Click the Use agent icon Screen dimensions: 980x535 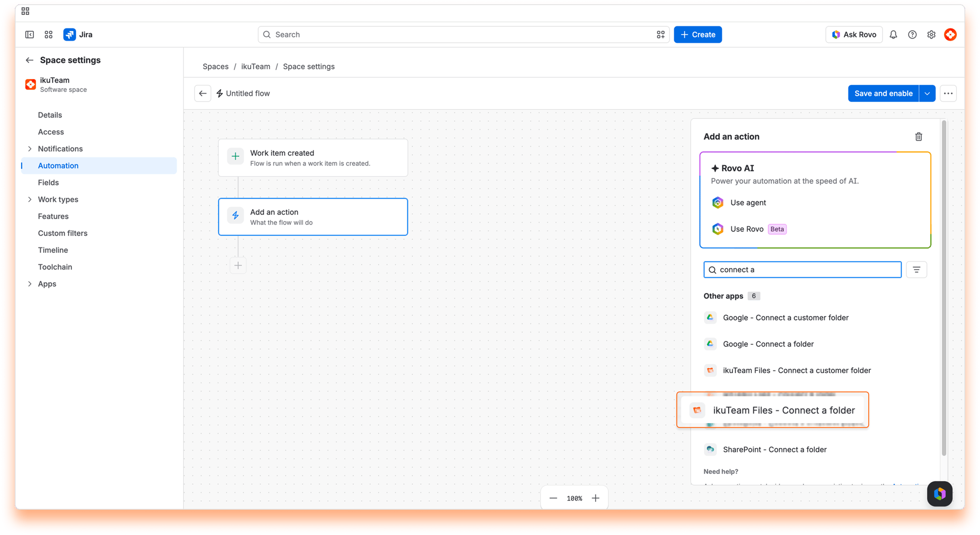[718, 203]
